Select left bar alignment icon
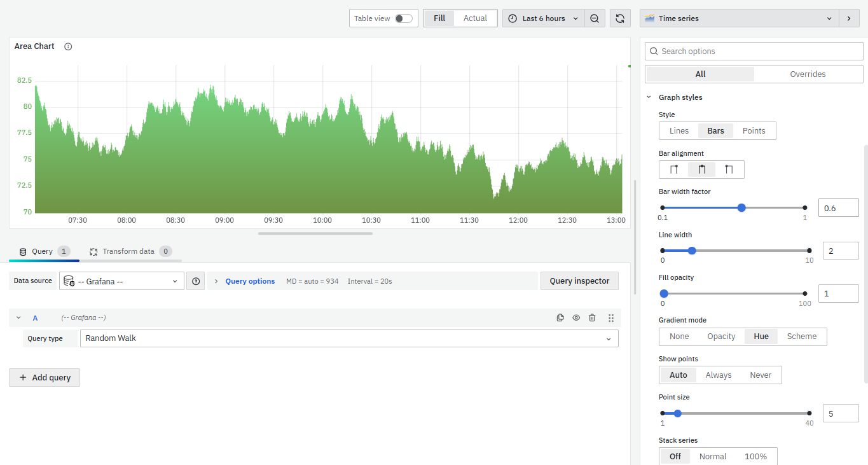The height and width of the screenshot is (465, 868). click(x=674, y=169)
